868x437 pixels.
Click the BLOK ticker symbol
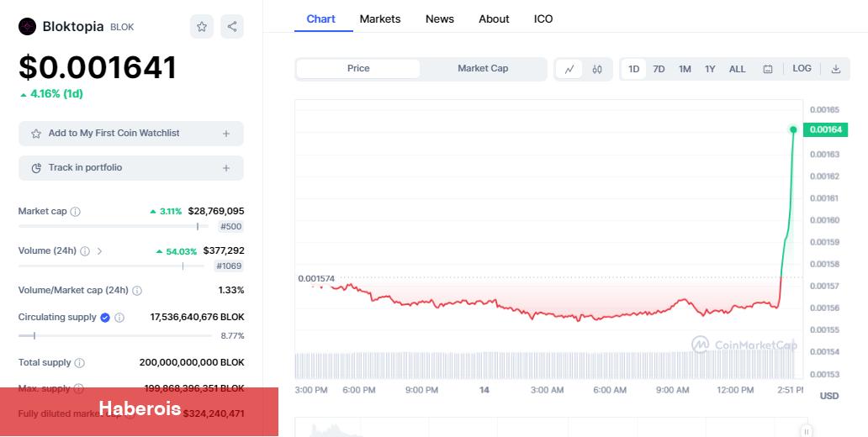[x=122, y=27]
